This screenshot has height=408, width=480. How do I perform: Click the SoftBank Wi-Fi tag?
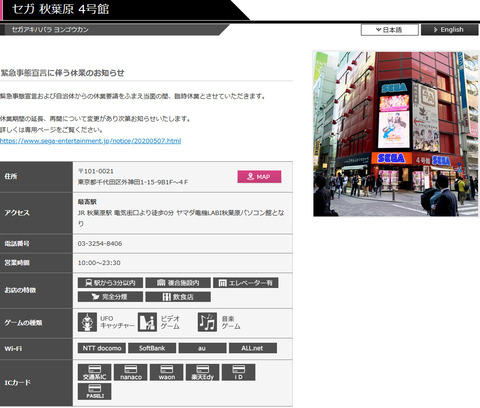pyautogui.click(x=152, y=348)
